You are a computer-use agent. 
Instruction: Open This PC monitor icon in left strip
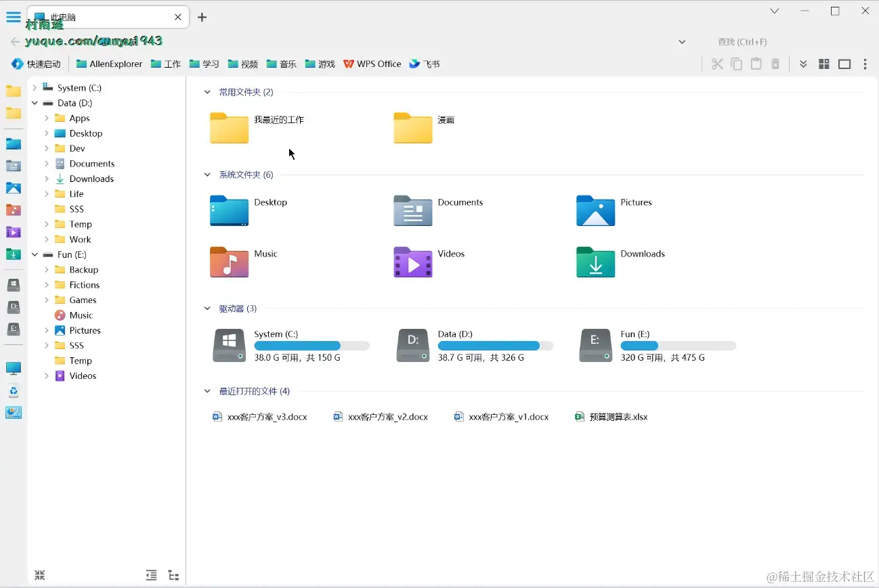pyautogui.click(x=14, y=369)
